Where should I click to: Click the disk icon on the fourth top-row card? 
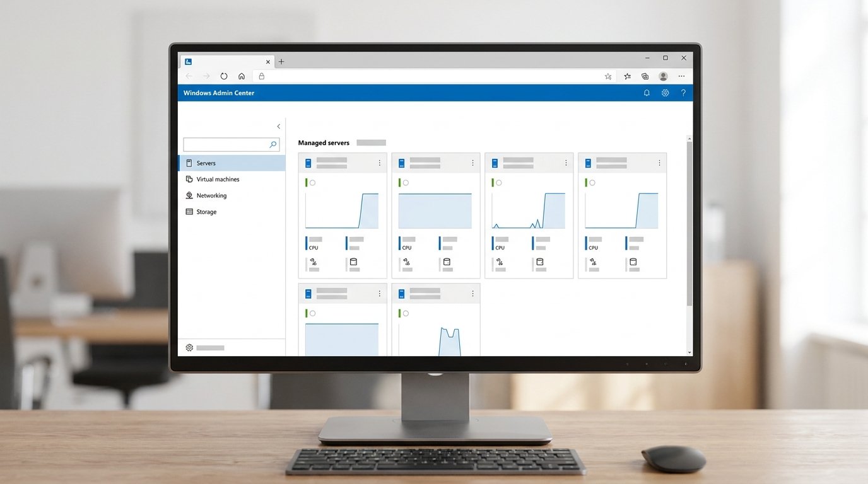(633, 262)
